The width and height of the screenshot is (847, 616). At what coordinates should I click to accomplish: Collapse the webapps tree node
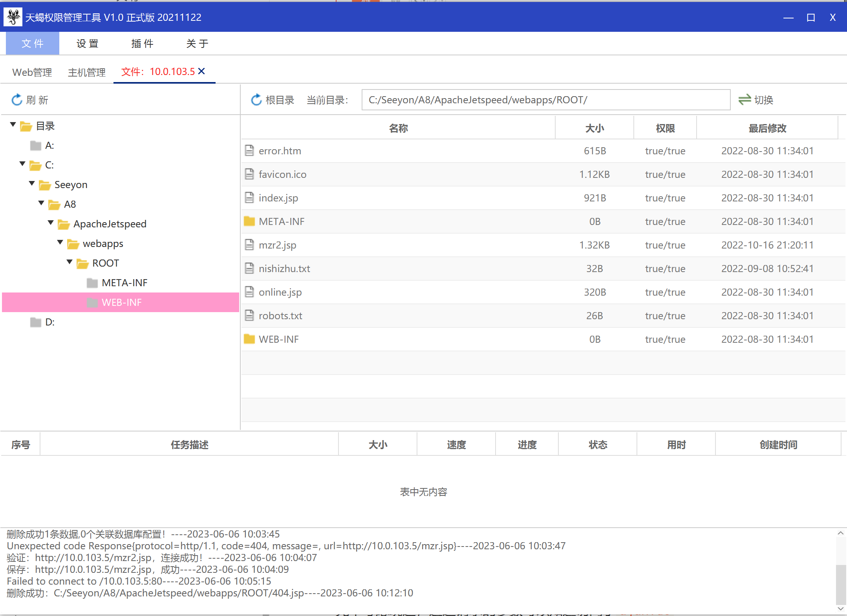click(60, 242)
